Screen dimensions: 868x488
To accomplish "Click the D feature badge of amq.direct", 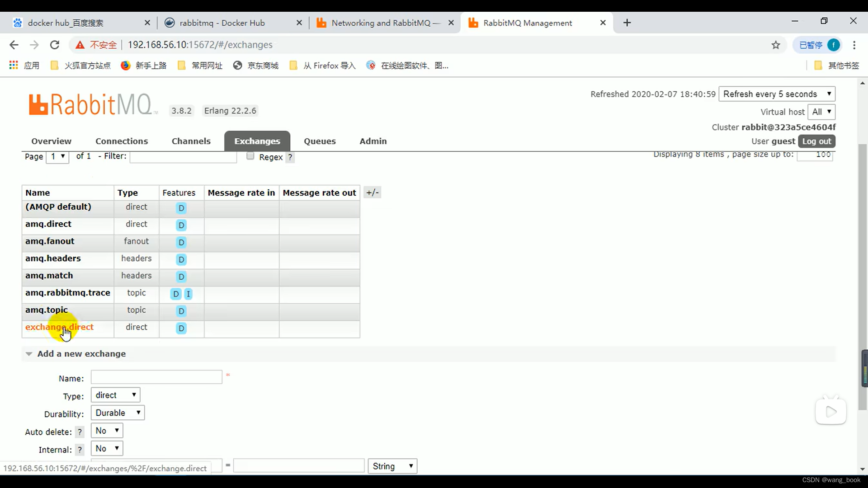I will point(181,225).
